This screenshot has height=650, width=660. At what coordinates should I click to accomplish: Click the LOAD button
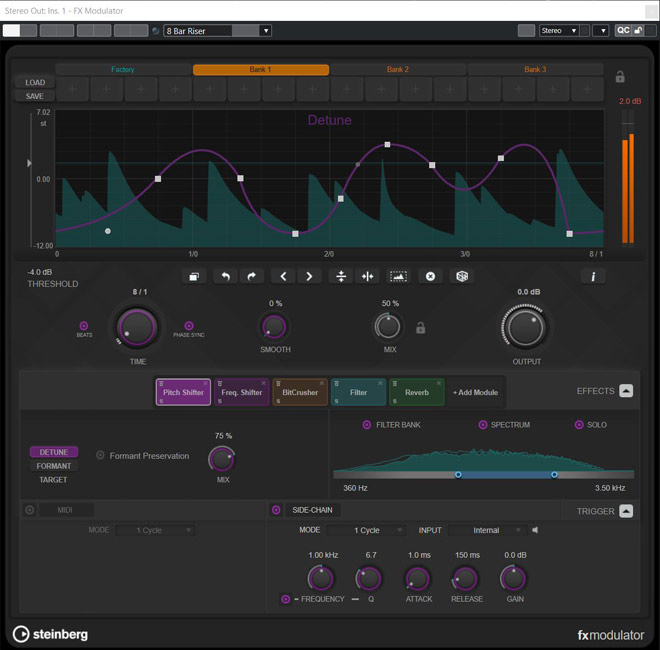35,83
